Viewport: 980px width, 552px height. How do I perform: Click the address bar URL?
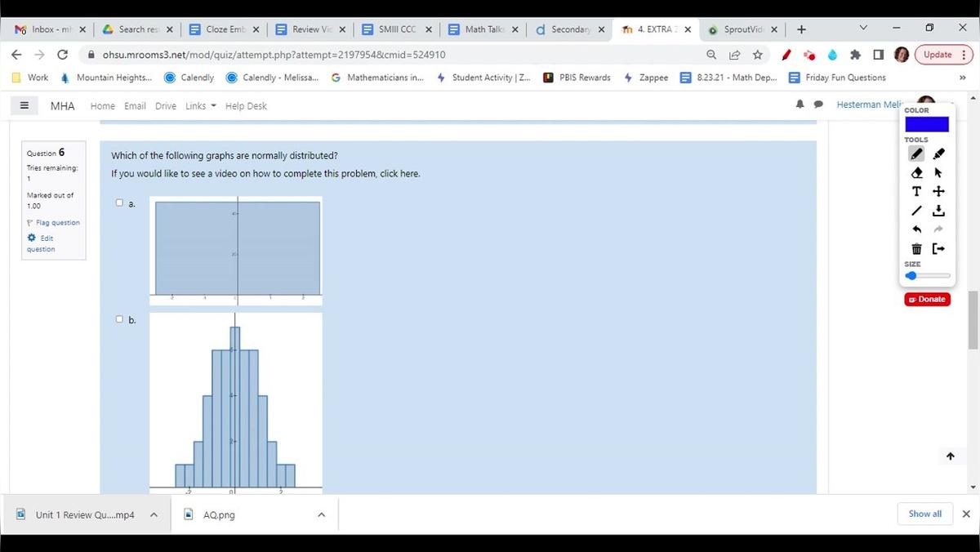click(x=274, y=55)
